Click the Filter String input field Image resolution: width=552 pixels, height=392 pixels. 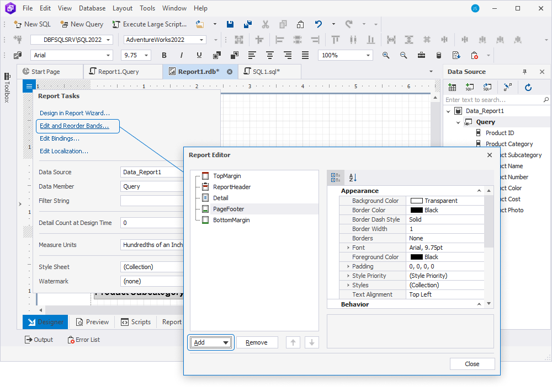pos(152,201)
